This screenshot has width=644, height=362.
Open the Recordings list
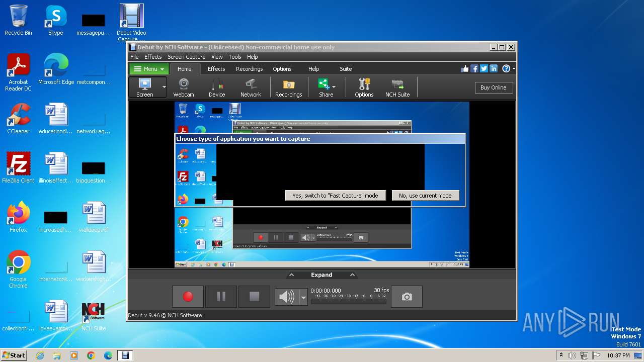(x=289, y=87)
